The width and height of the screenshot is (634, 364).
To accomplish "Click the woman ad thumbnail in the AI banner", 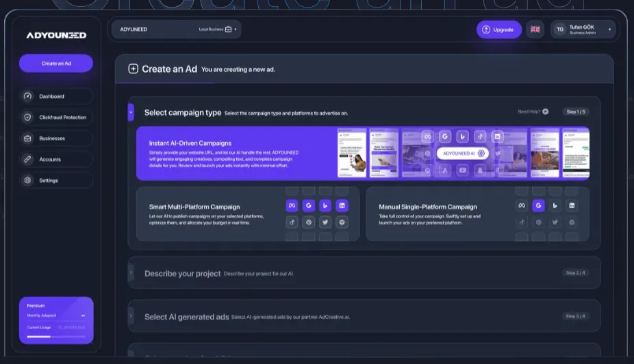I will 352,153.
